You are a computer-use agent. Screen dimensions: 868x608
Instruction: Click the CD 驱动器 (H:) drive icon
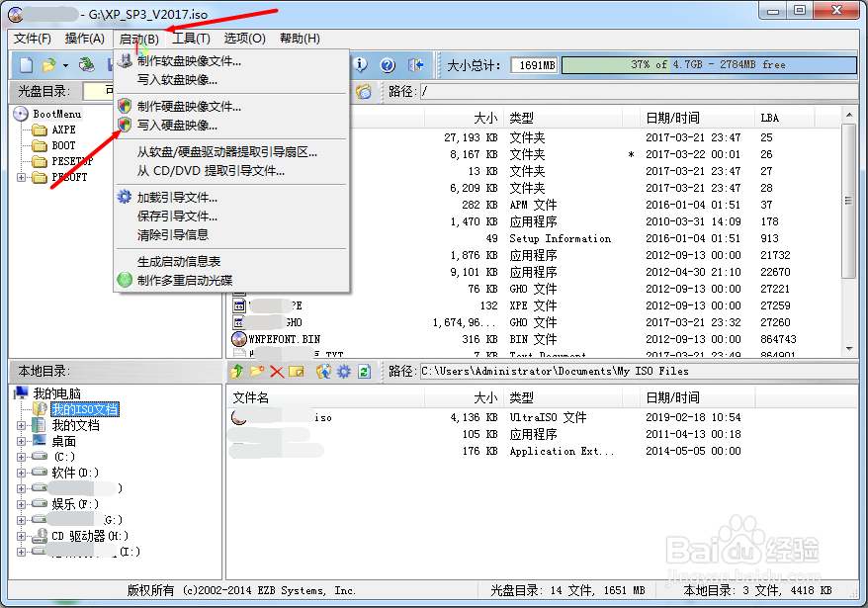[x=40, y=536]
